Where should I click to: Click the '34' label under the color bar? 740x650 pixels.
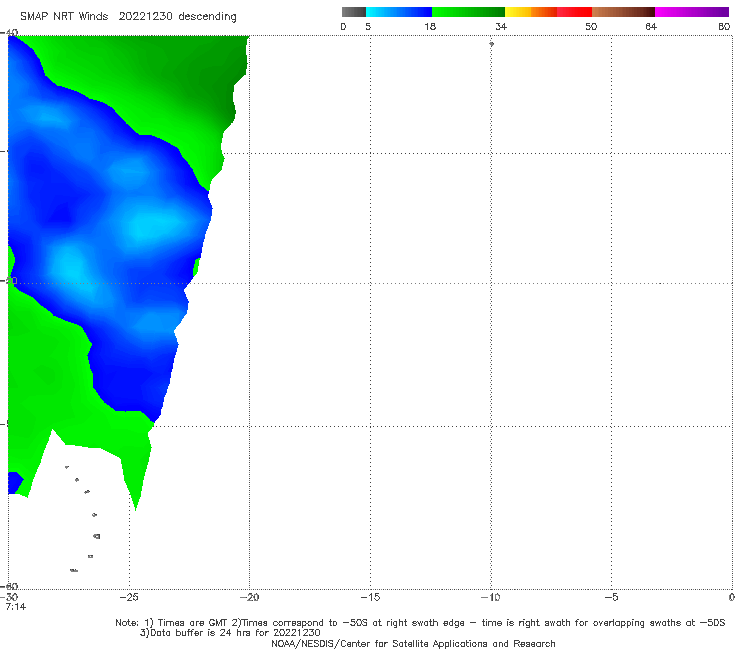(x=501, y=27)
